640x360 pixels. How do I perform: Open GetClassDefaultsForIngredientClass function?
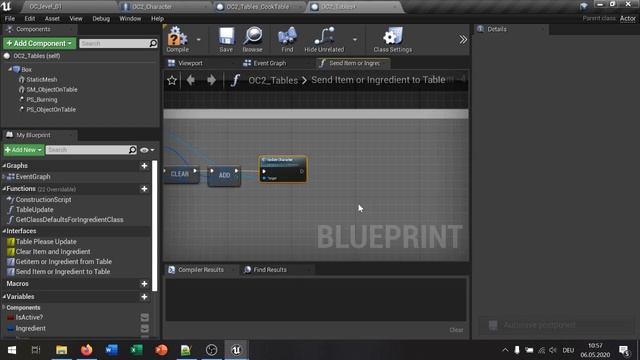point(69,220)
